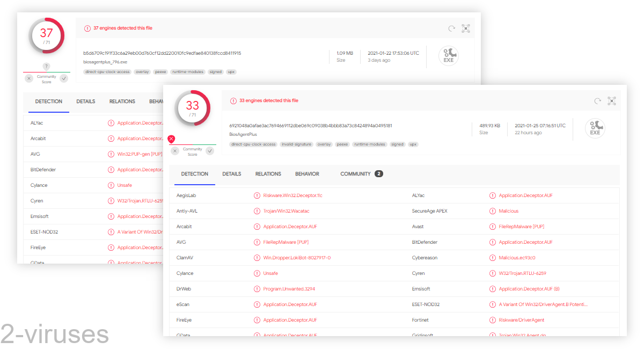This screenshot has height=349, width=644.
Task: Click the signed tag in the 37-detections window
Action: [x=216, y=72]
